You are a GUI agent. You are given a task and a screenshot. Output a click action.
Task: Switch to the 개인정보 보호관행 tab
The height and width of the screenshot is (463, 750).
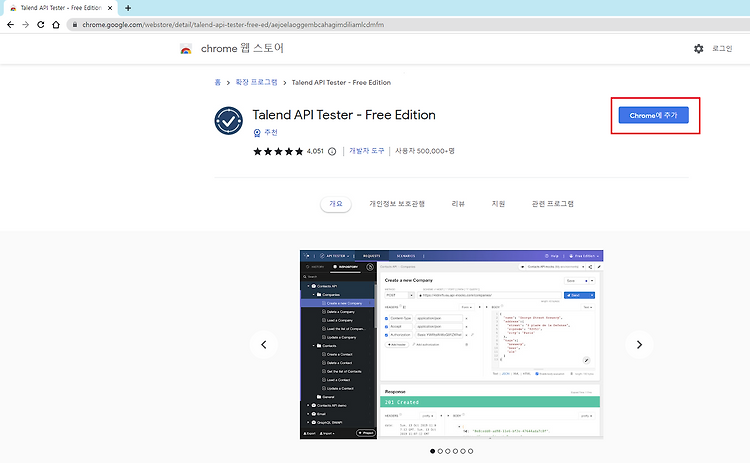397,204
